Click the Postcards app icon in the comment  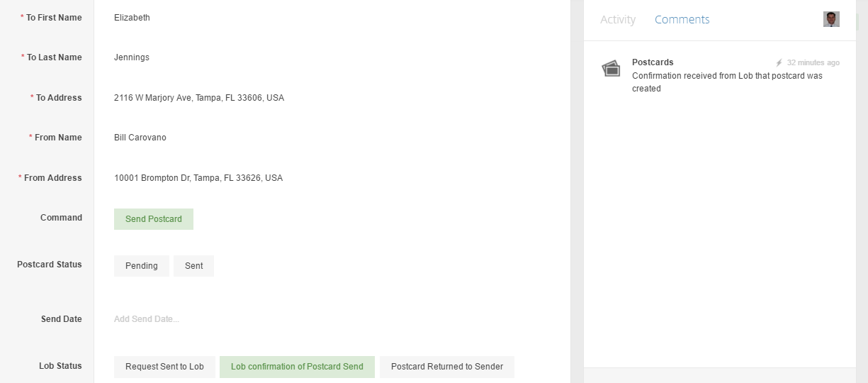(611, 69)
